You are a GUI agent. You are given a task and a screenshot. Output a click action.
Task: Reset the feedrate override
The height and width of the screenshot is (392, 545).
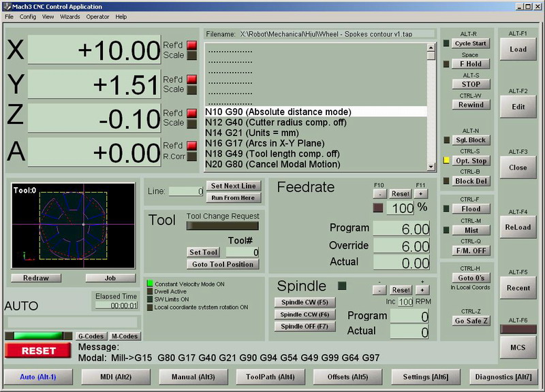[401, 194]
